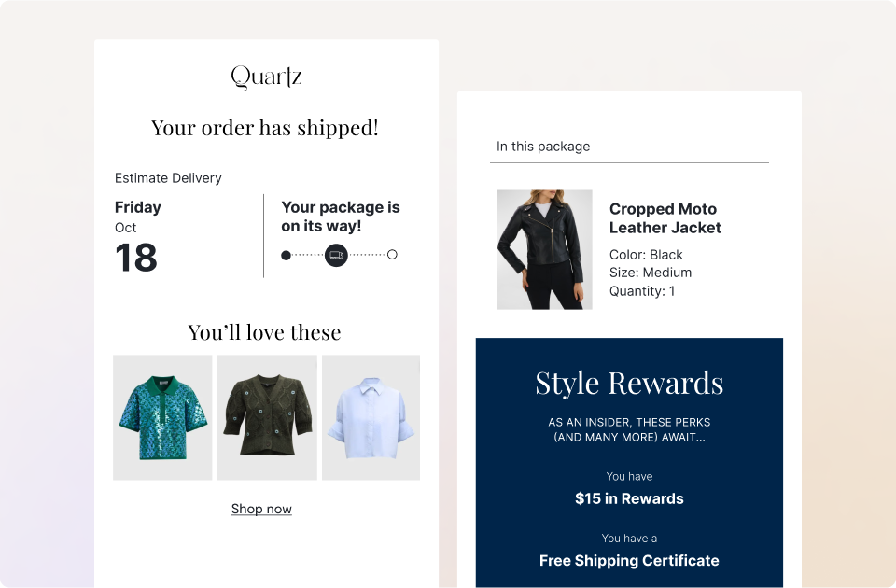Click the Quartz logo
Viewport: 896px width, 588px height.
pyautogui.click(x=266, y=77)
